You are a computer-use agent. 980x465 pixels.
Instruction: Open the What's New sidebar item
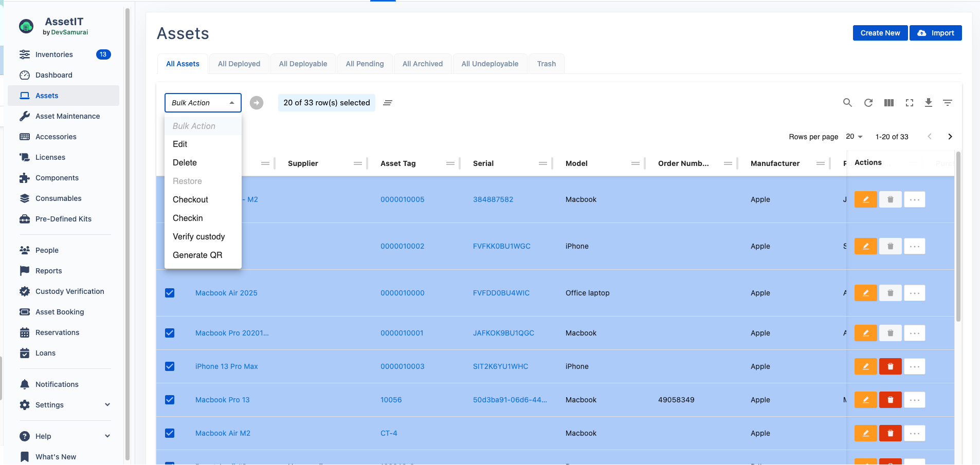pyautogui.click(x=64, y=457)
